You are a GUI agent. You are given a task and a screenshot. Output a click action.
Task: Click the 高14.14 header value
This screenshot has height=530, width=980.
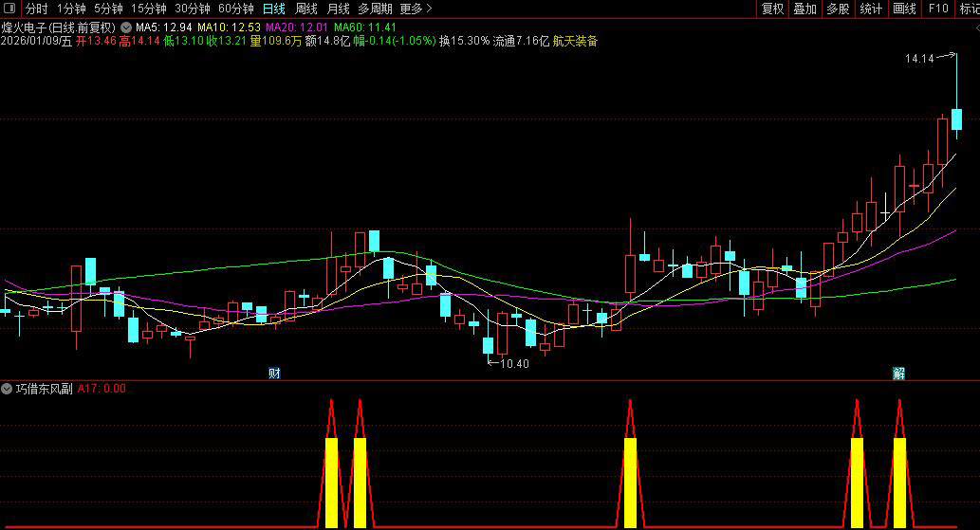139,41
